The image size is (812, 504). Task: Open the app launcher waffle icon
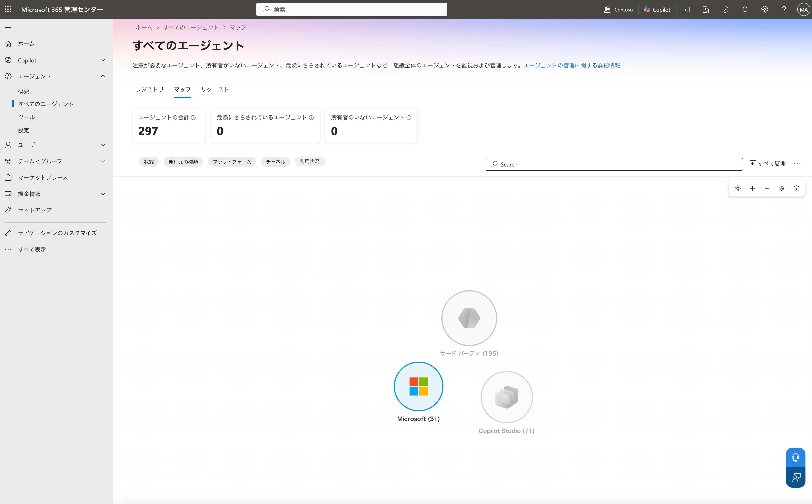coord(8,9)
